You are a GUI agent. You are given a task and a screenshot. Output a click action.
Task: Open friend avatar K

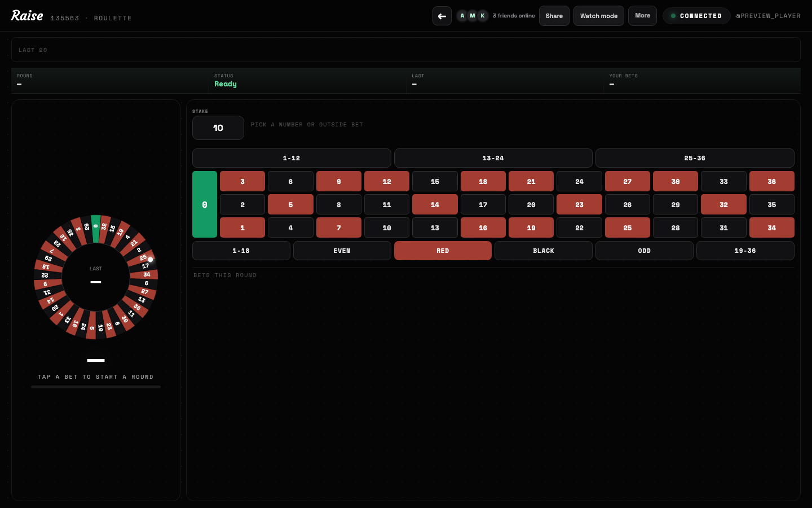(x=483, y=16)
